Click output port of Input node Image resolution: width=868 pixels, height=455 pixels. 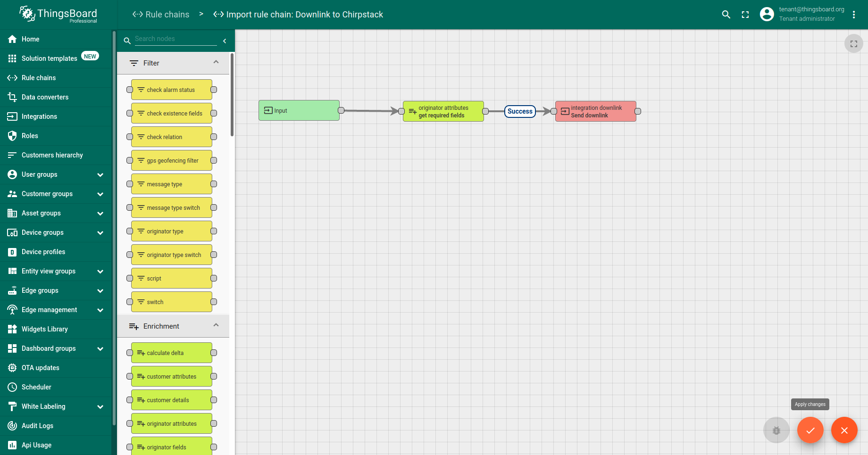tap(341, 110)
